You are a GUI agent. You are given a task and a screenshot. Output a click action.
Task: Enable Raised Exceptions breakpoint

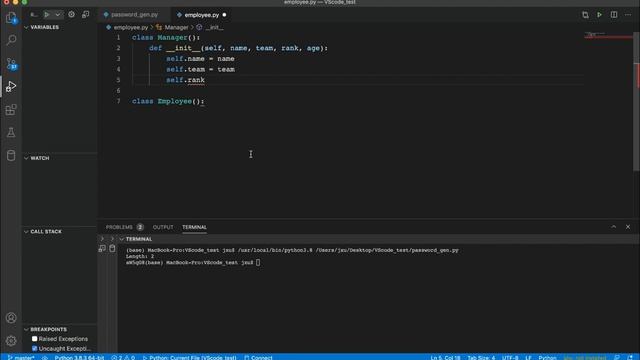point(34,338)
